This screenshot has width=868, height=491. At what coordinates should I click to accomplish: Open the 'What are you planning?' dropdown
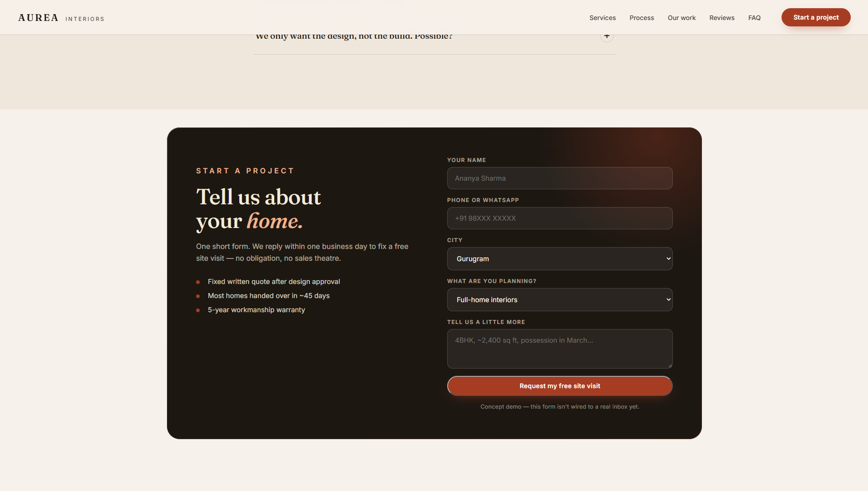coord(560,299)
